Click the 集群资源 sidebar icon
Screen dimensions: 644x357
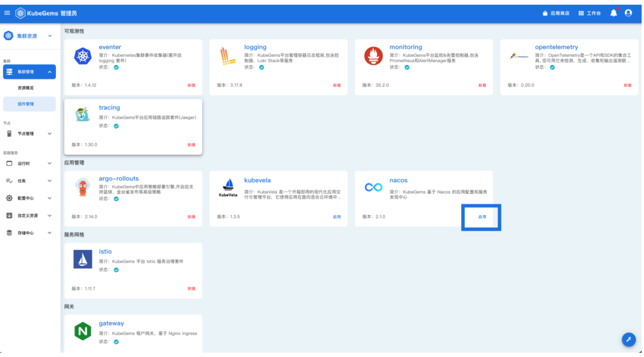click(x=8, y=36)
